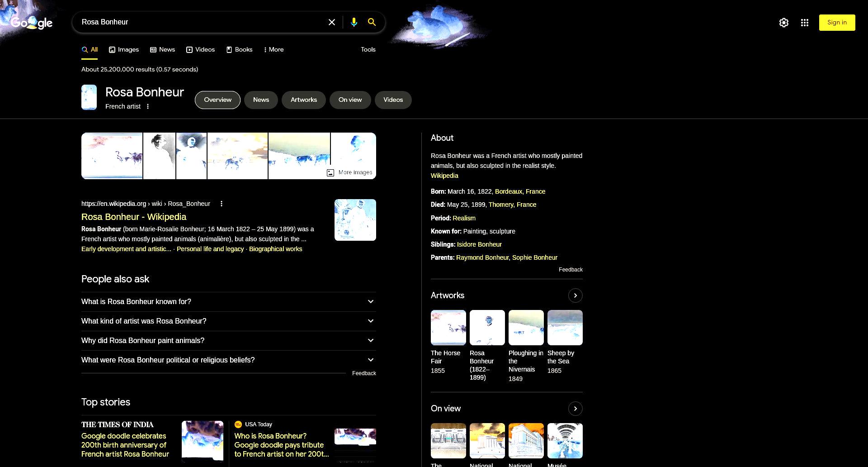Open The Horse Fair artwork thumbnail
This screenshot has height=467, width=868.
tap(448, 328)
